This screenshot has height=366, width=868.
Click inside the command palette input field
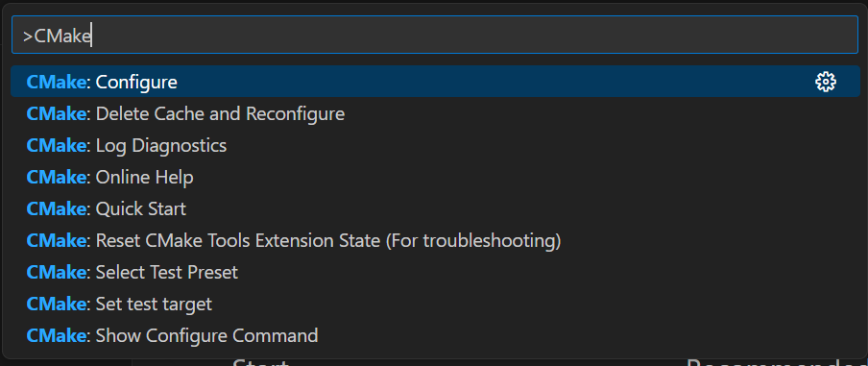[x=435, y=35]
